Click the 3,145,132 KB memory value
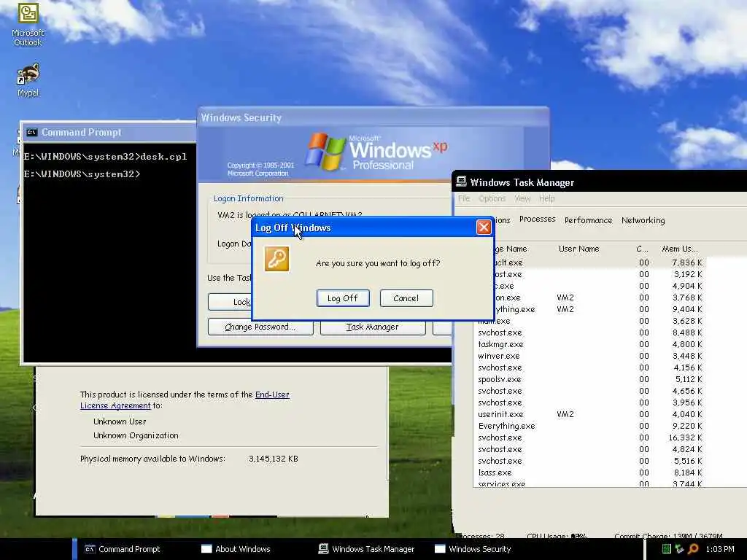Screen dimensions: 747x560 point(274,459)
